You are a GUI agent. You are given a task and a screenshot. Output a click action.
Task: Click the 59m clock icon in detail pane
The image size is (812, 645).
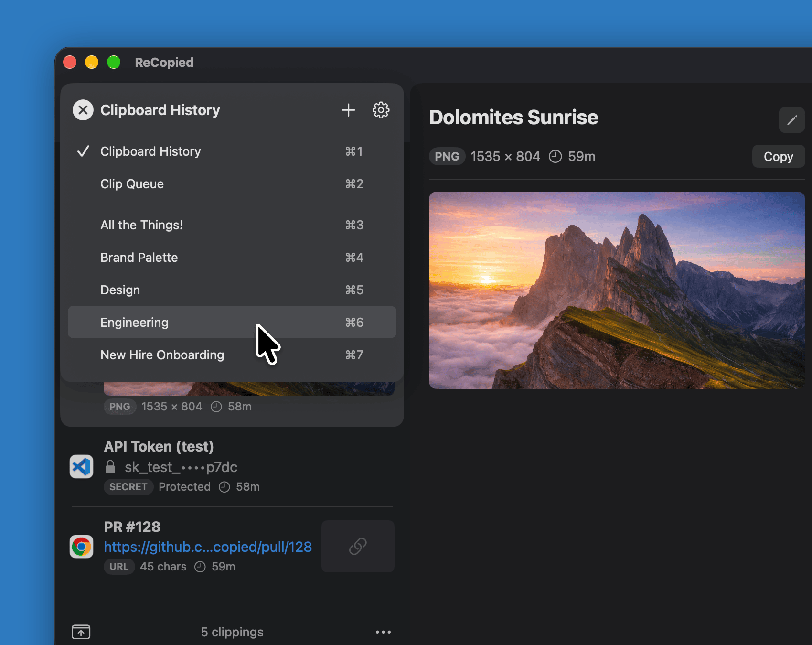coord(555,157)
